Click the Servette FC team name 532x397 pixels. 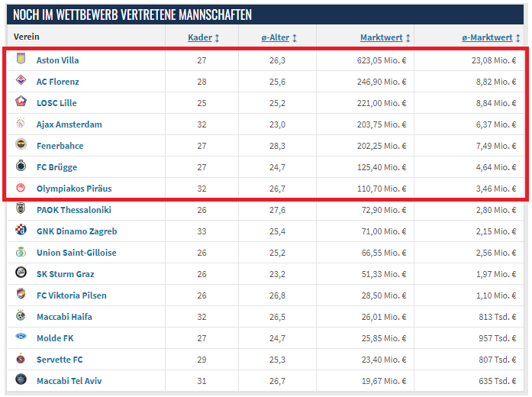click(60, 360)
